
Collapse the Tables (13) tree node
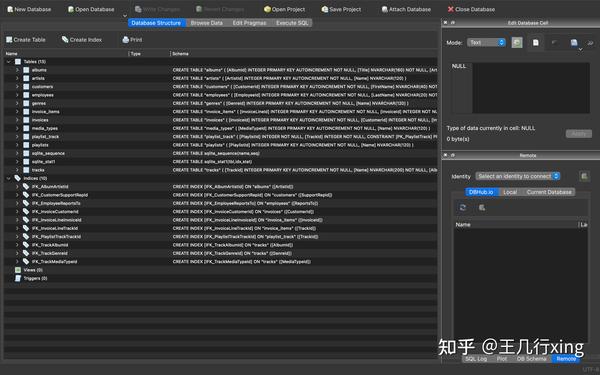[8, 62]
